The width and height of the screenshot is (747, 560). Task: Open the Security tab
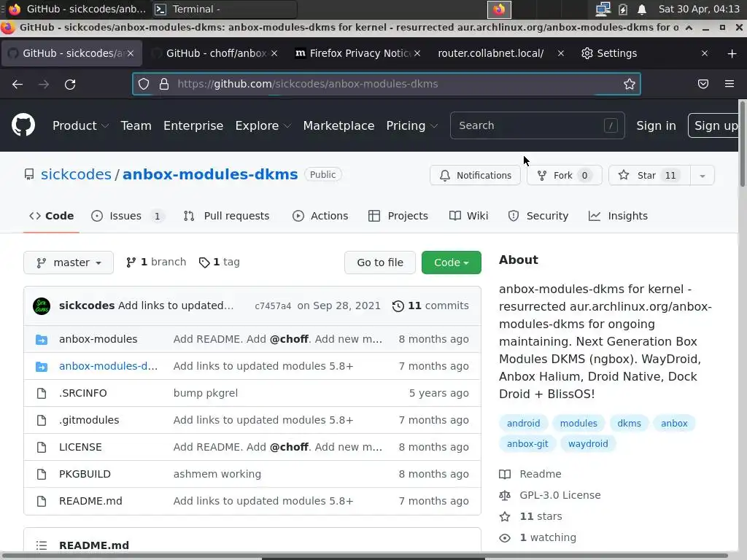pos(538,216)
